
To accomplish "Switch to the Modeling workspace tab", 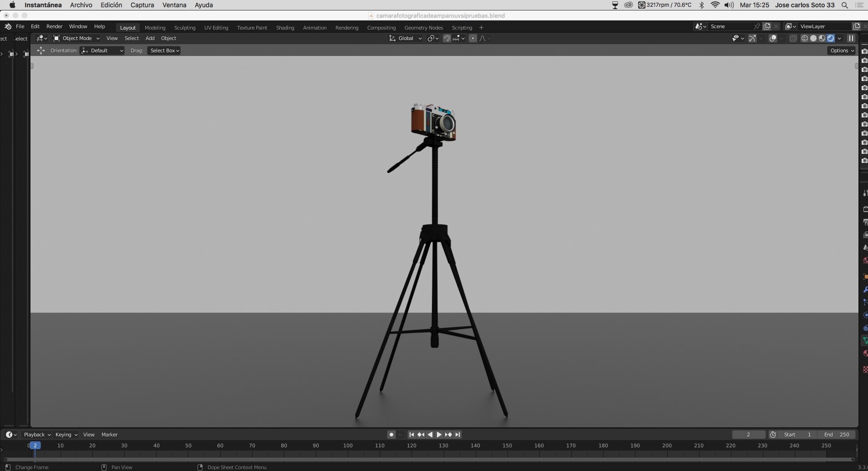I will point(155,28).
